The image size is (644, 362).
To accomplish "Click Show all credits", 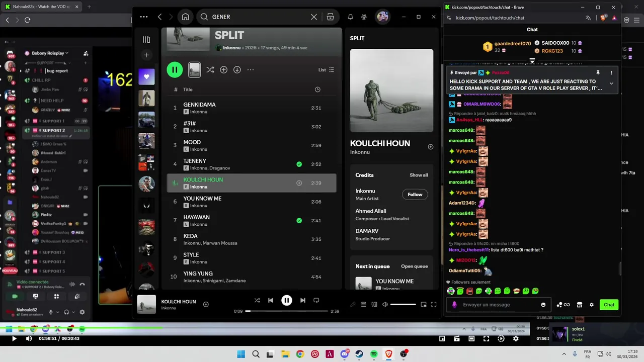I will point(419,175).
